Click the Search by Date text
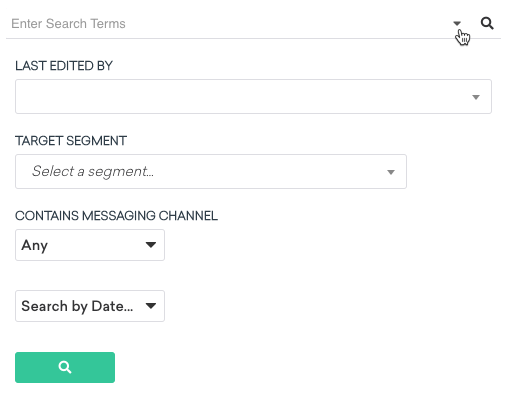The image size is (509, 397). (x=77, y=306)
